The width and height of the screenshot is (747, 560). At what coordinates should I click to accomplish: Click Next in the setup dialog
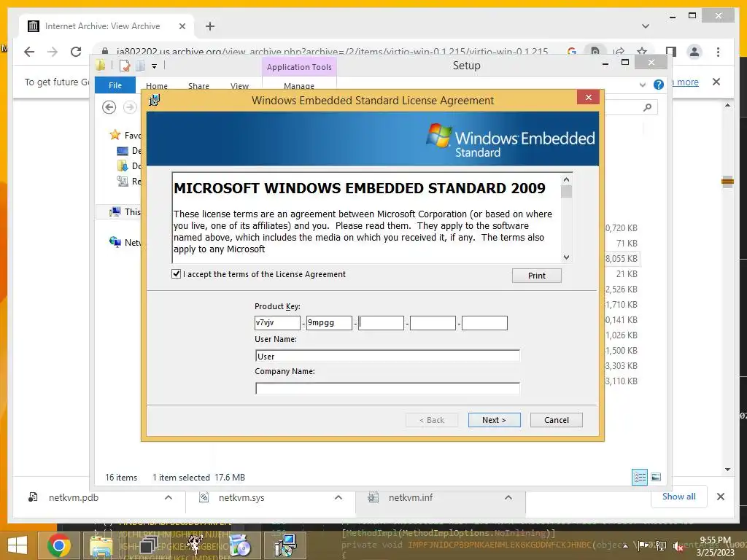pyautogui.click(x=494, y=420)
